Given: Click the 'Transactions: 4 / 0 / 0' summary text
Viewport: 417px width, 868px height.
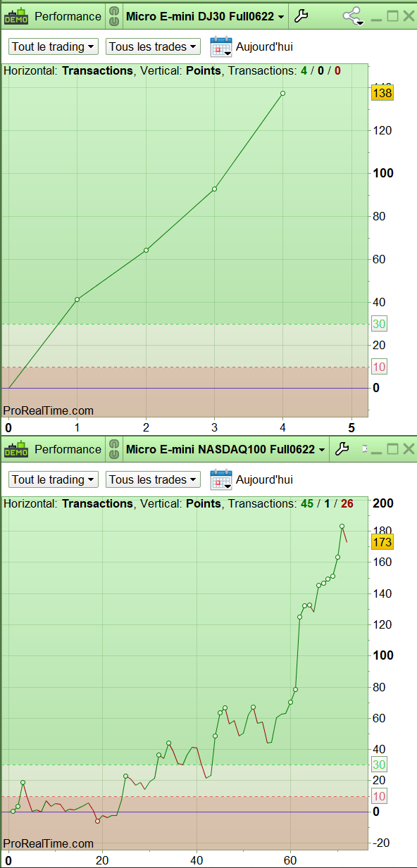Looking at the screenshot, I should 285,70.
